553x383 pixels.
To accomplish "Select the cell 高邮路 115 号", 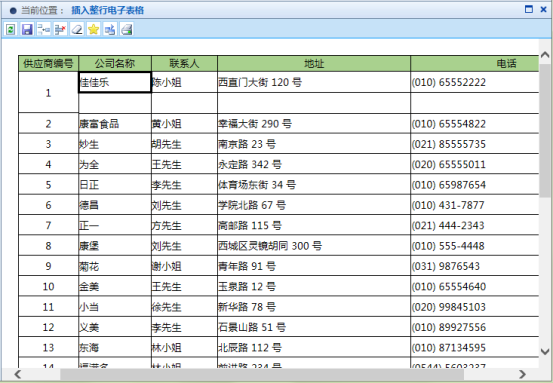I will tap(314, 225).
